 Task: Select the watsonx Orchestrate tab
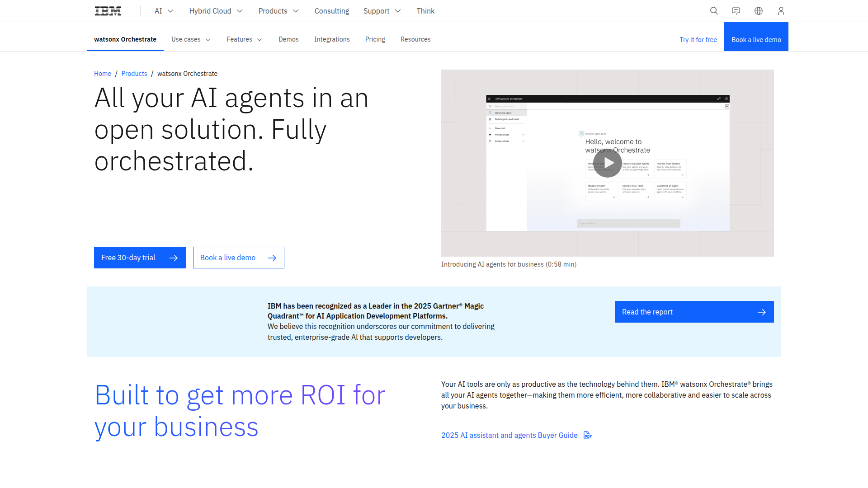[125, 39]
